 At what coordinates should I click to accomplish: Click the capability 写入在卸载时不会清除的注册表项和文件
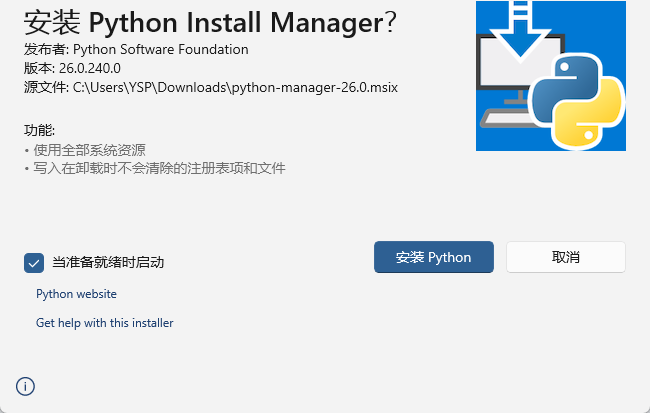tap(159, 168)
